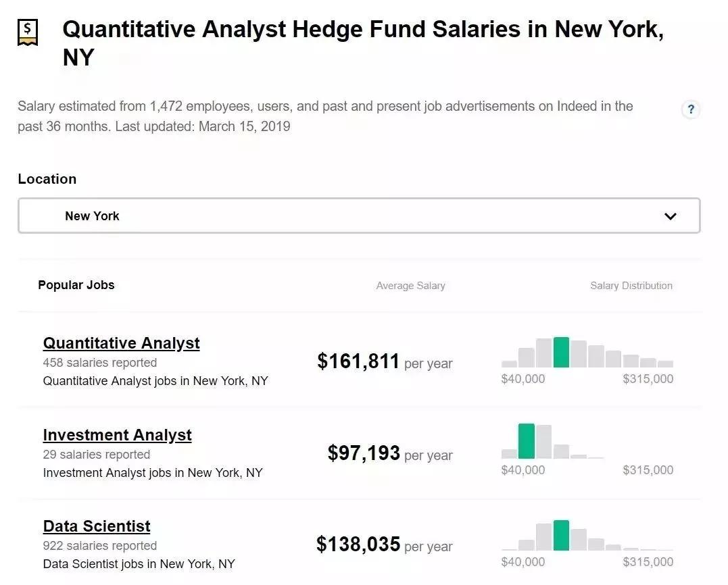Click the $138,035 average salary figure

(x=358, y=544)
